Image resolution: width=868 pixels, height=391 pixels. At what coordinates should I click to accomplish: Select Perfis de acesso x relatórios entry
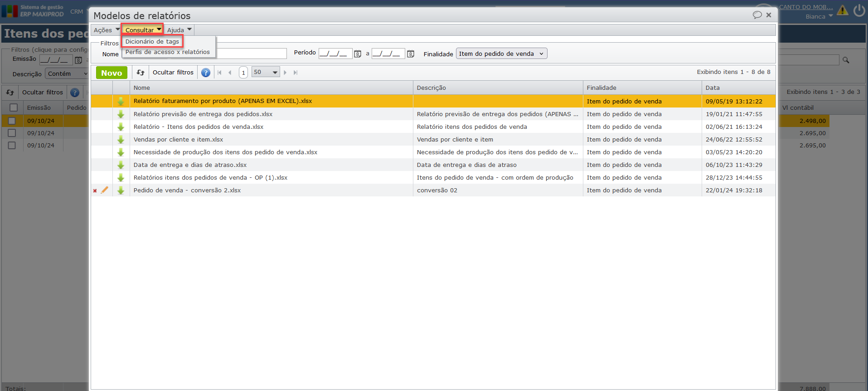(x=168, y=52)
